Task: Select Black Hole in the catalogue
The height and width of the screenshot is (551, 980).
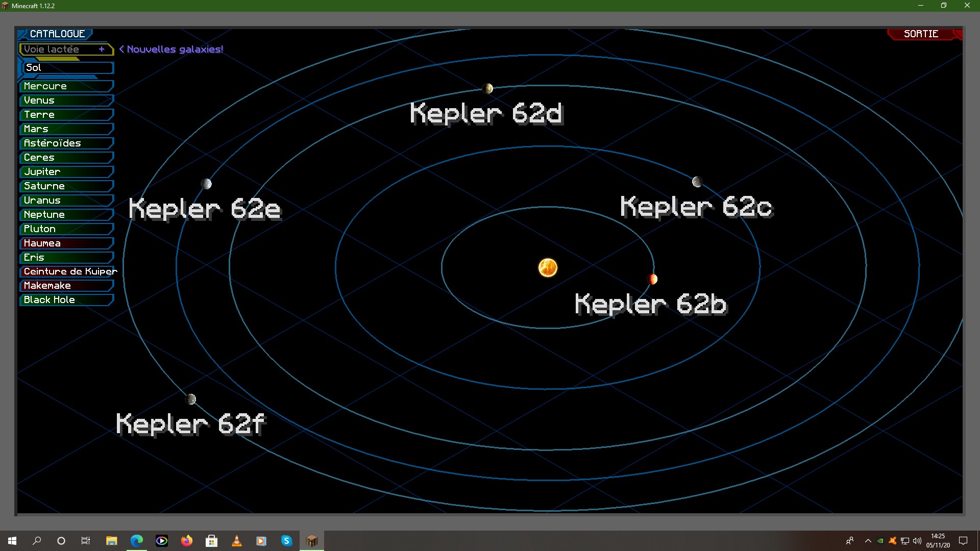Action: tap(66, 300)
